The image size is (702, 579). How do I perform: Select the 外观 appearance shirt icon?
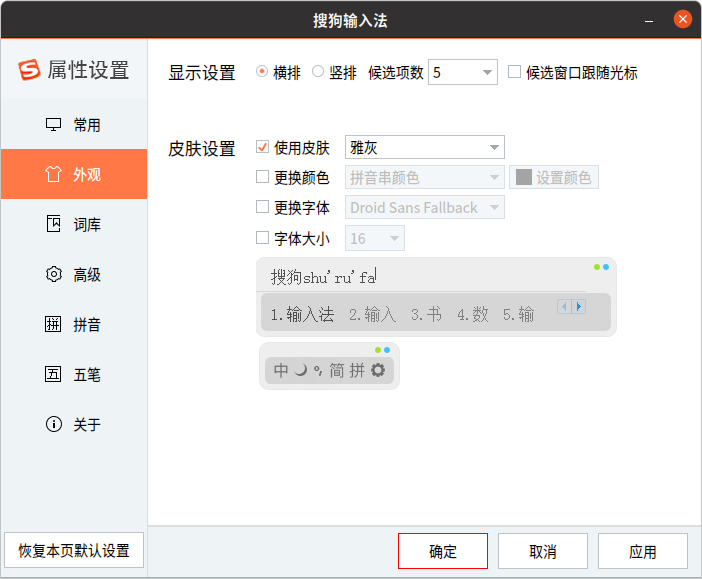pos(54,174)
